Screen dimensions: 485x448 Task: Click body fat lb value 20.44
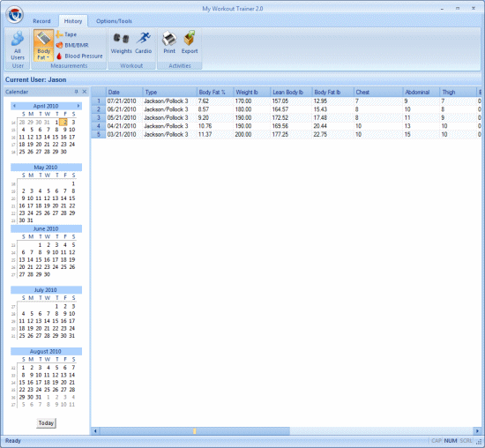(x=332, y=126)
